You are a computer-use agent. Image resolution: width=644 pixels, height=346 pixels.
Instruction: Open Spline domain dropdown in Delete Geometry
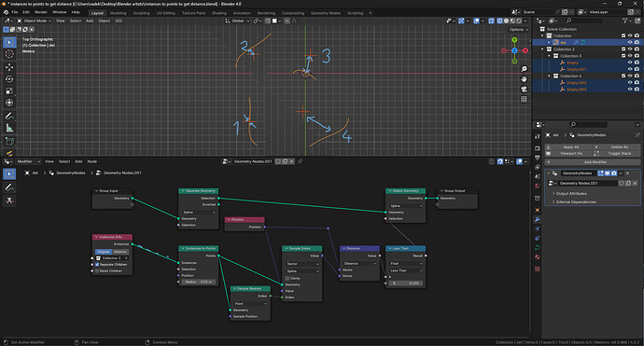(405, 205)
